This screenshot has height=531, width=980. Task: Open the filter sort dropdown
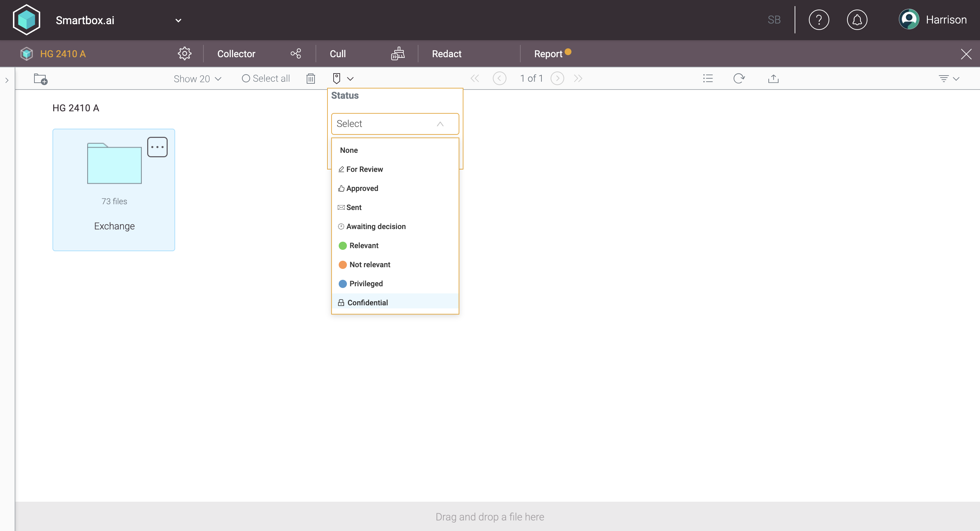[x=949, y=79]
